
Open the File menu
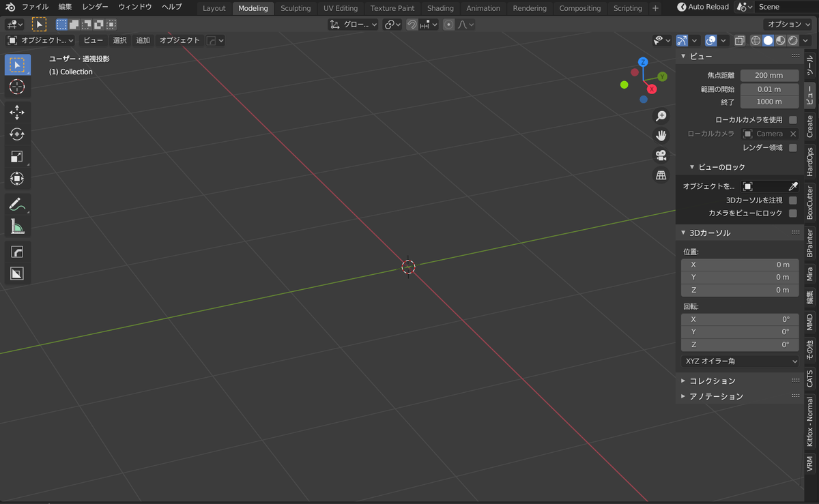tap(35, 7)
